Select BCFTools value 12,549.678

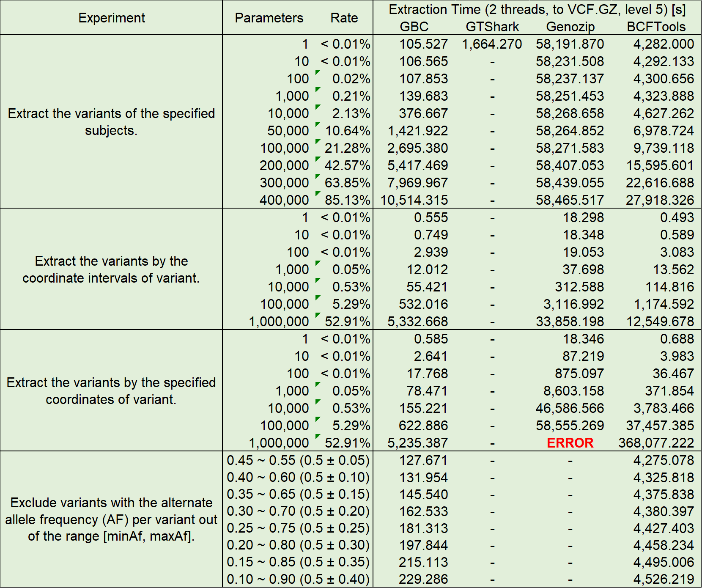660,321
